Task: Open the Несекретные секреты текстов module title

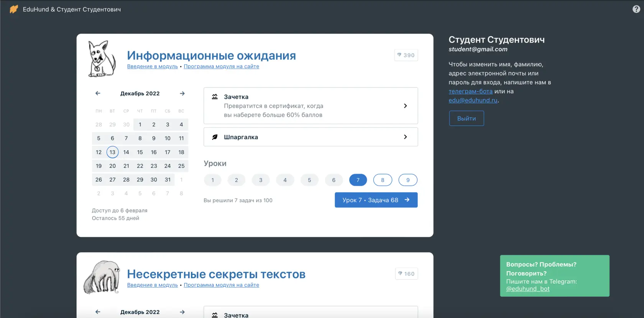Action: coord(216,274)
